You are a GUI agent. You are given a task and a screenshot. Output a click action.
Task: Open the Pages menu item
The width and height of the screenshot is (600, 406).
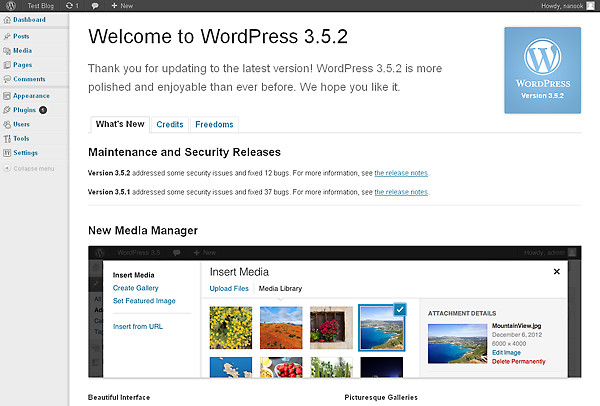[x=23, y=65]
